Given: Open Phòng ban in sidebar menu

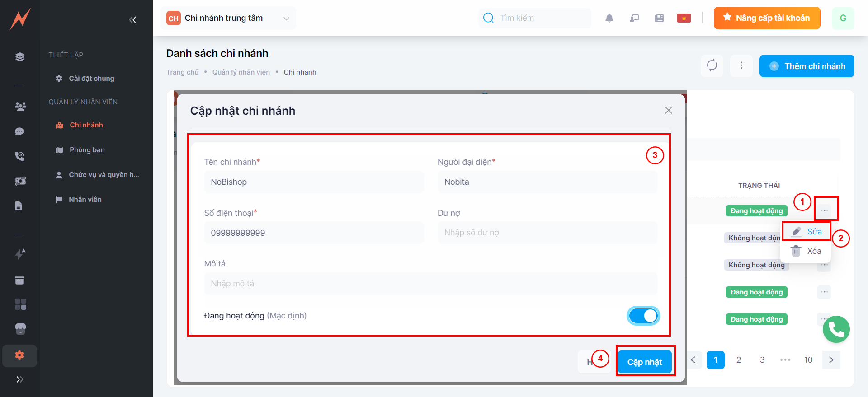Looking at the screenshot, I should click(x=87, y=150).
